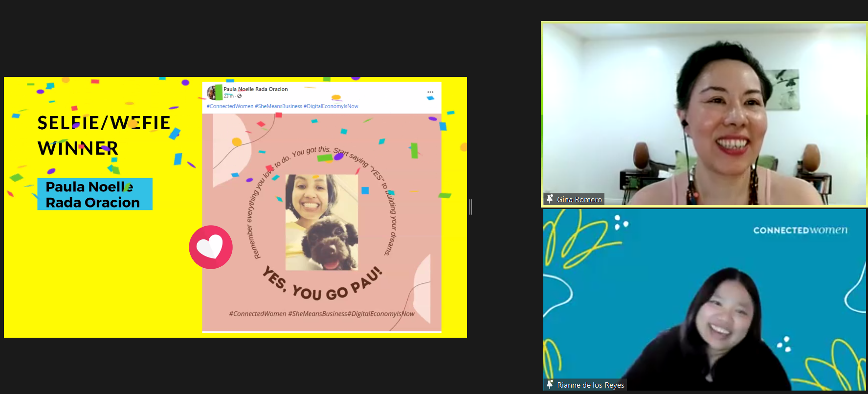This screenshot has width=868, height=394.
Task: Open the #ConnectedWomen hashtag in the post header
Action: point(230,106)
